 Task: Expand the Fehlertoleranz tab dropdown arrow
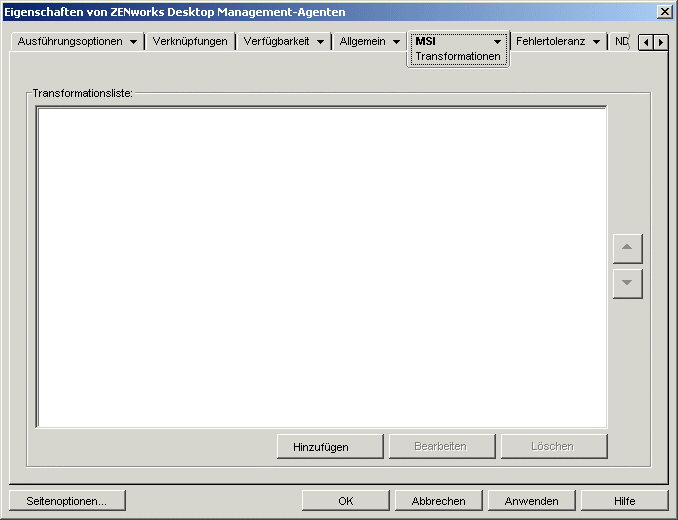coord(596,42)
